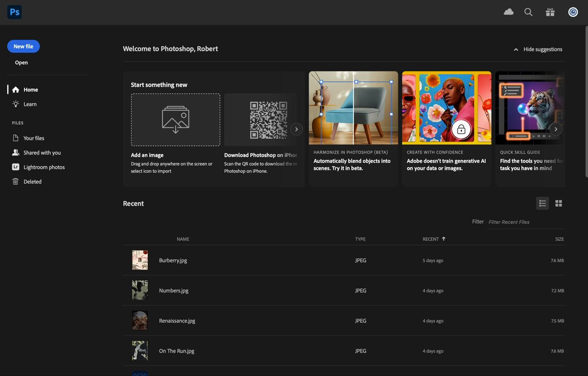Click Adobe doesn't train generative AI text

(x=446, y=164)
